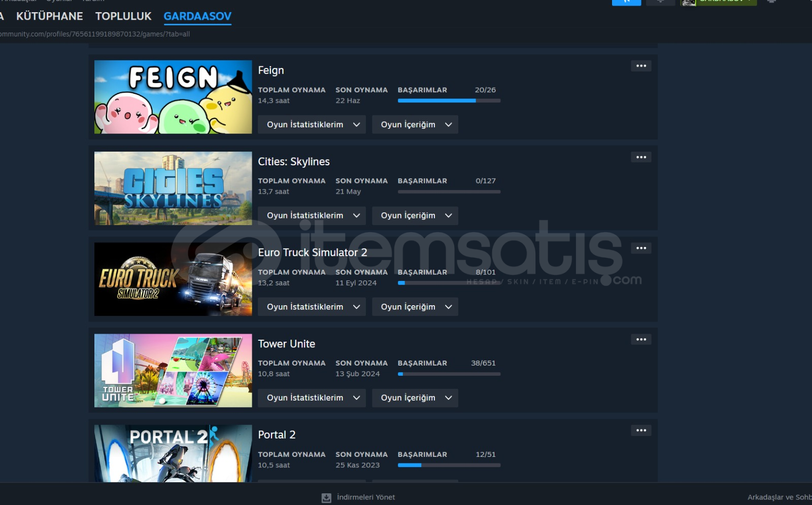
Task: Click the last played date 25 Kas 2023
Action: pyautogui.click(x=357, y=465)
